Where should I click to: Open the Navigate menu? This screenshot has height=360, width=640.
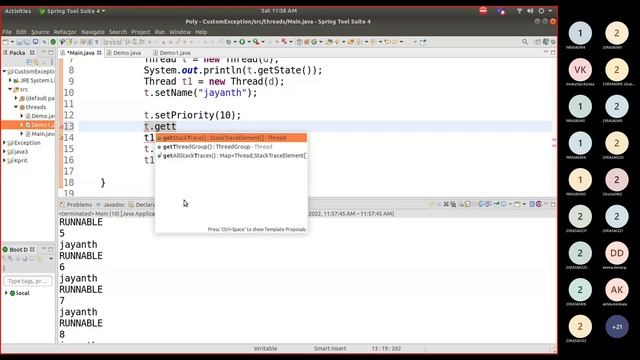(93, 32)
